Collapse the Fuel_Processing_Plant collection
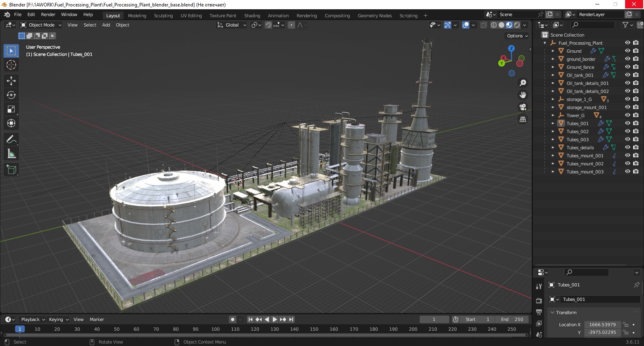The image size is (644, 346). [x=545, y=43]
